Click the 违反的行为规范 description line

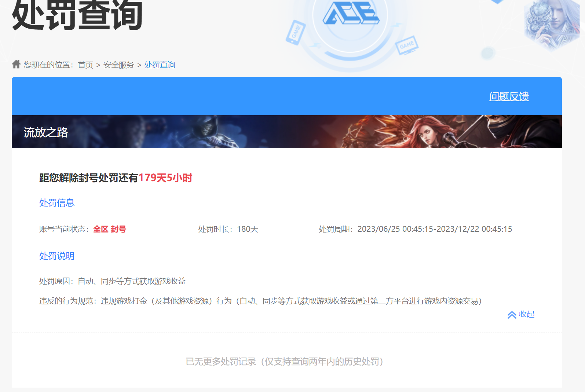coord(260,301)
